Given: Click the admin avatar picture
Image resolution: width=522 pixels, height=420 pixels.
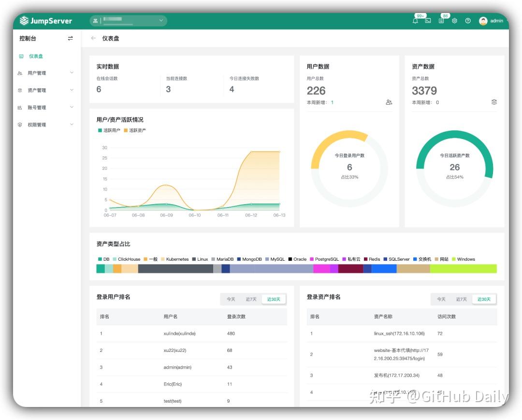Looking at the screenshot, I should 483,21.
